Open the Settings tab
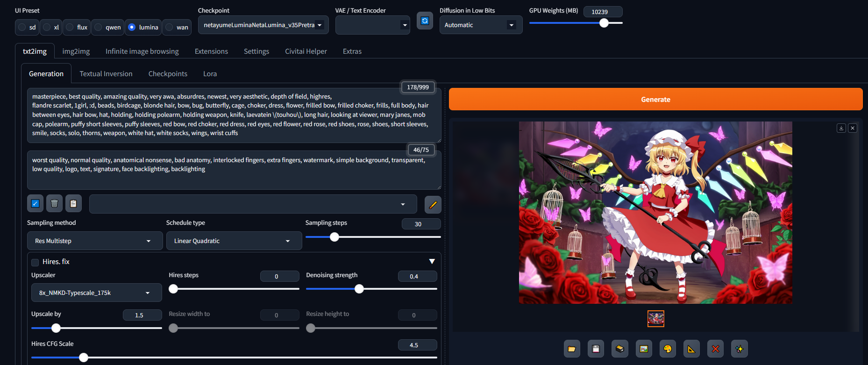Image resolution: width=868 pixels, height=365 pixels. [256, 51]
